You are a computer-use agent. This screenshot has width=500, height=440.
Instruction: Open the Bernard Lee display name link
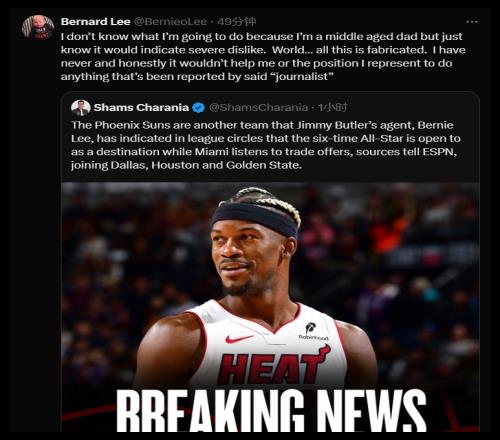(x=96, y=22)
